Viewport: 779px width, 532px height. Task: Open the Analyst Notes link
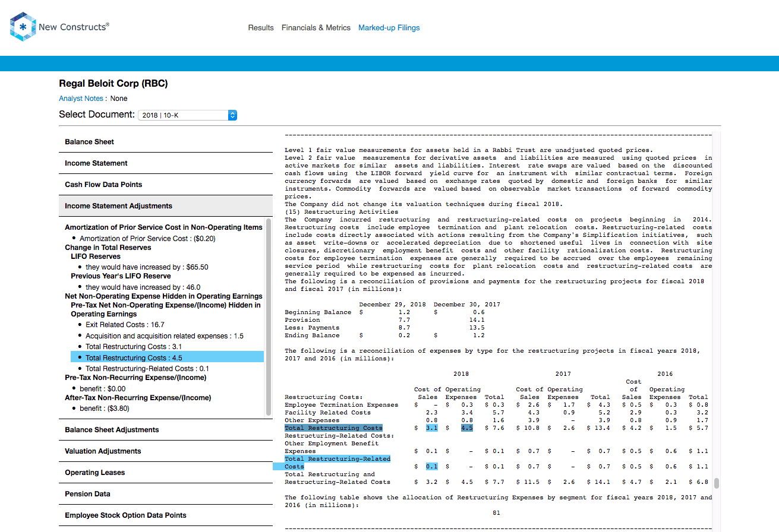(82, 99)
